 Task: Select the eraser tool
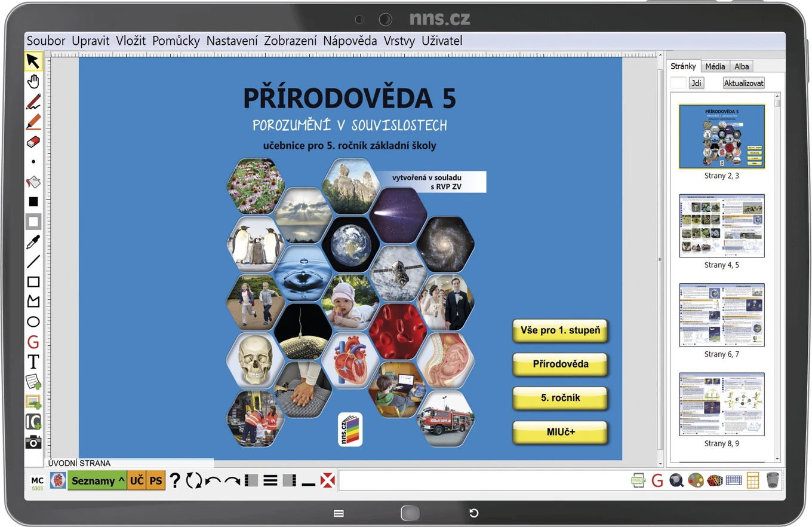[x=33, y=142]
